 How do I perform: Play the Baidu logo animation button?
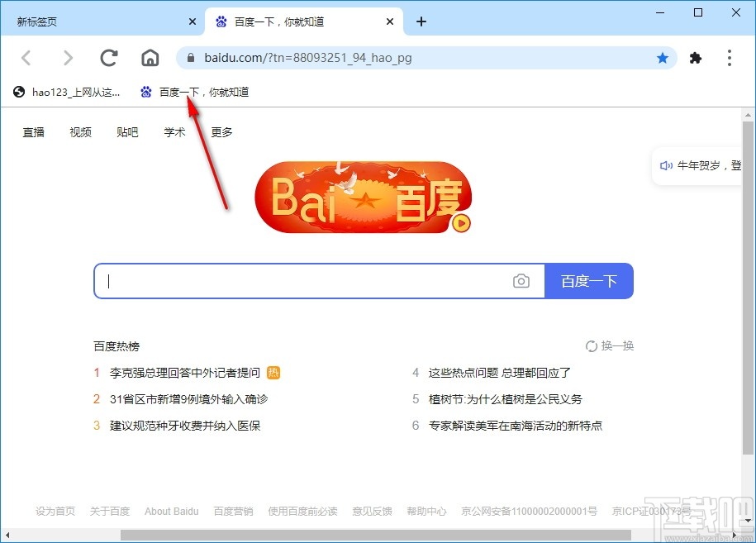[x=461, y=223]
